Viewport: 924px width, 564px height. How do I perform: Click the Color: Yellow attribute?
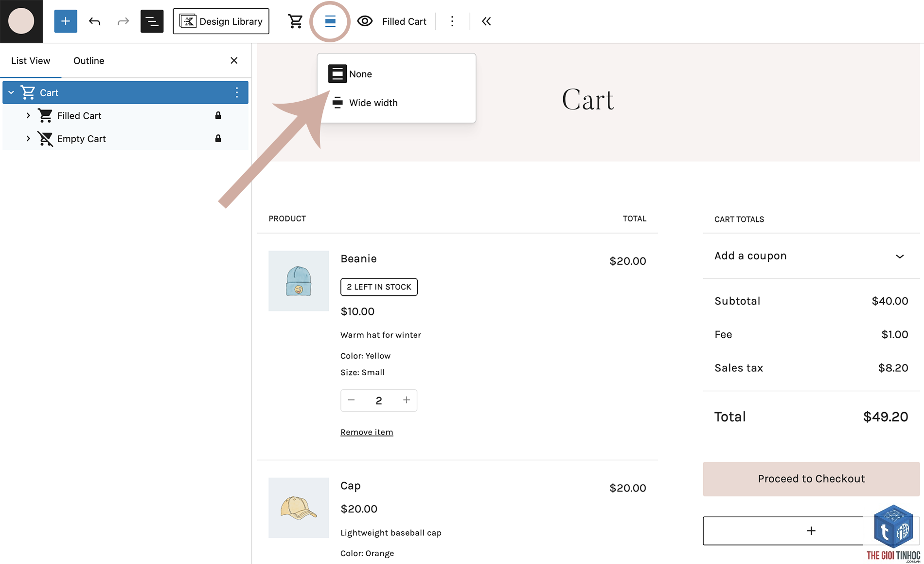366,356
